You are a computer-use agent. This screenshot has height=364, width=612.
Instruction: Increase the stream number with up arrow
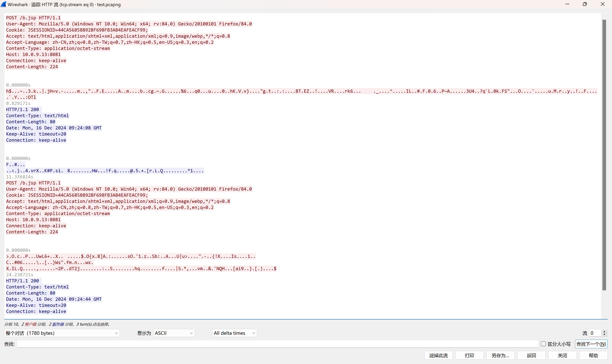pyautogui.click(x=604, y=331)
